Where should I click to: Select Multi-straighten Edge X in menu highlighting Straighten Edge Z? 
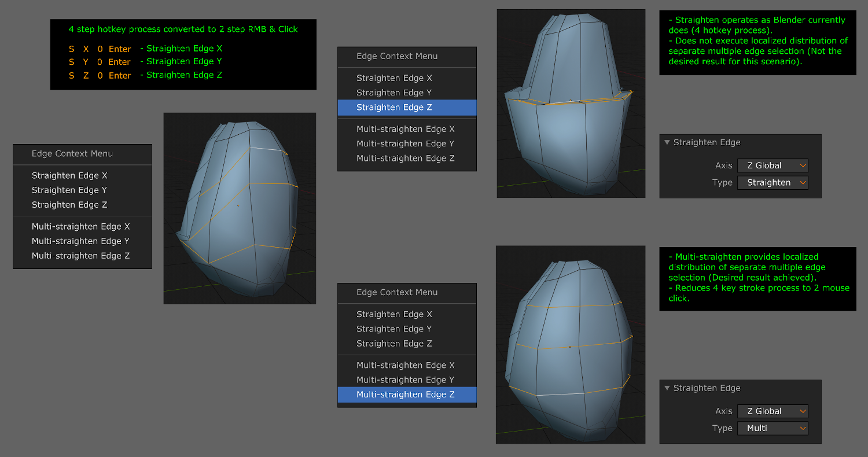click(407, 129)
